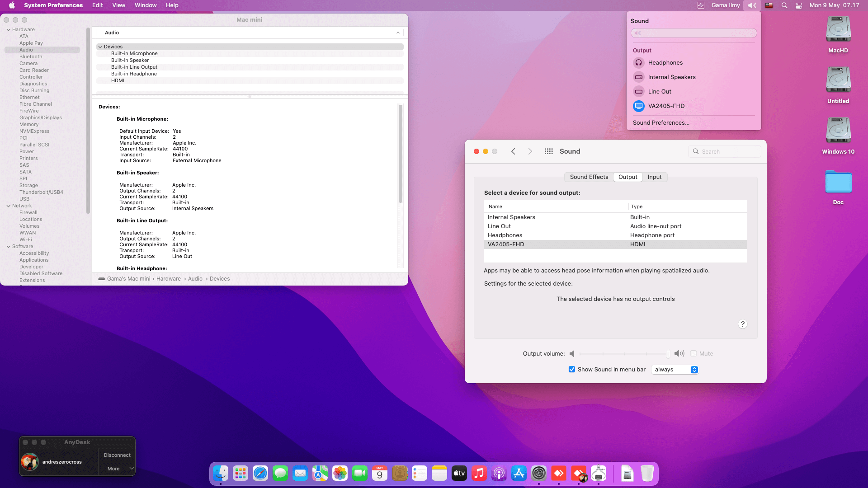
Task: Click Hardware in the path bar
Action: [x=169, y=279]
